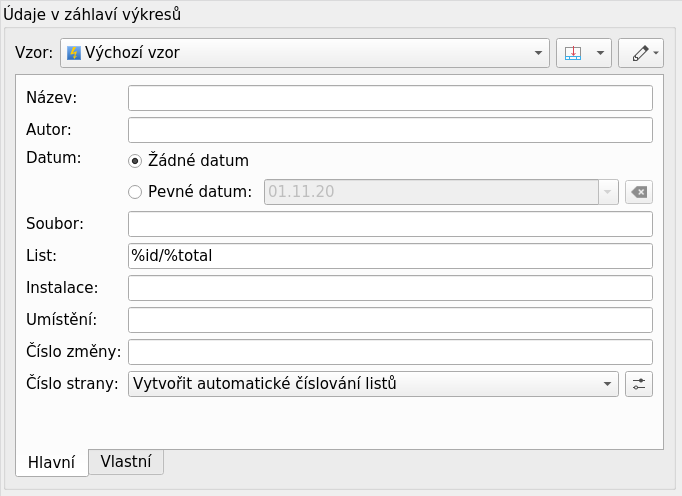Select the Žádné datum radio button
Image resolution: width=682 pixels, height=496 pixels.
136,160
